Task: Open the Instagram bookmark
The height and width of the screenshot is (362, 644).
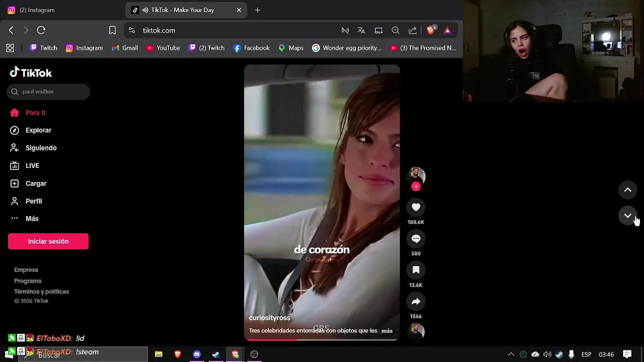Action: [84, 48]
